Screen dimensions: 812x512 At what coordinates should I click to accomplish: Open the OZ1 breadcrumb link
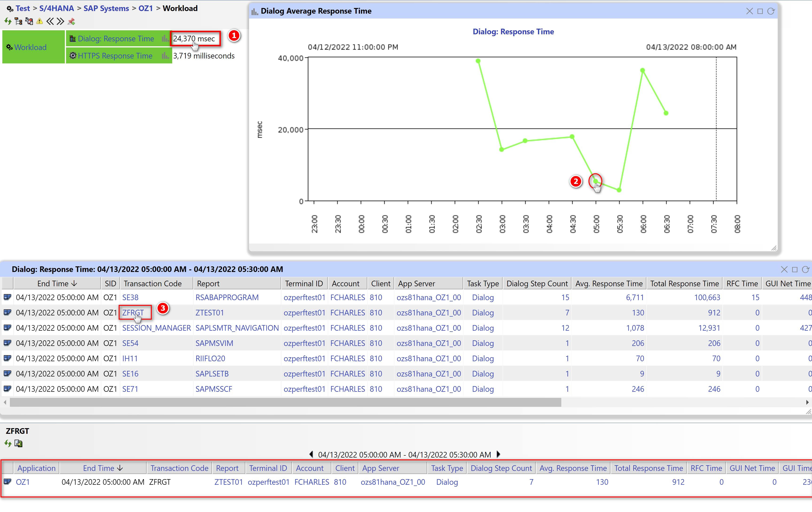click(146, 8)
